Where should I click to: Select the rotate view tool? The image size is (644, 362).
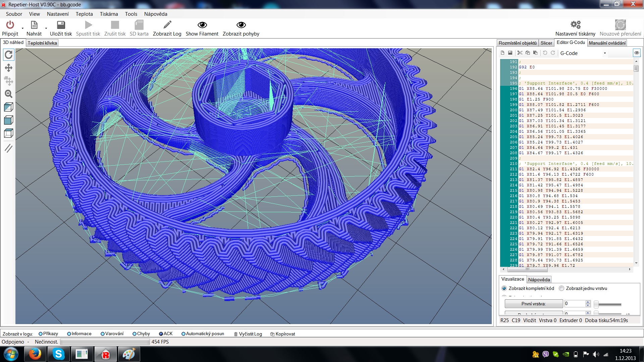click(x=9, y=55)
